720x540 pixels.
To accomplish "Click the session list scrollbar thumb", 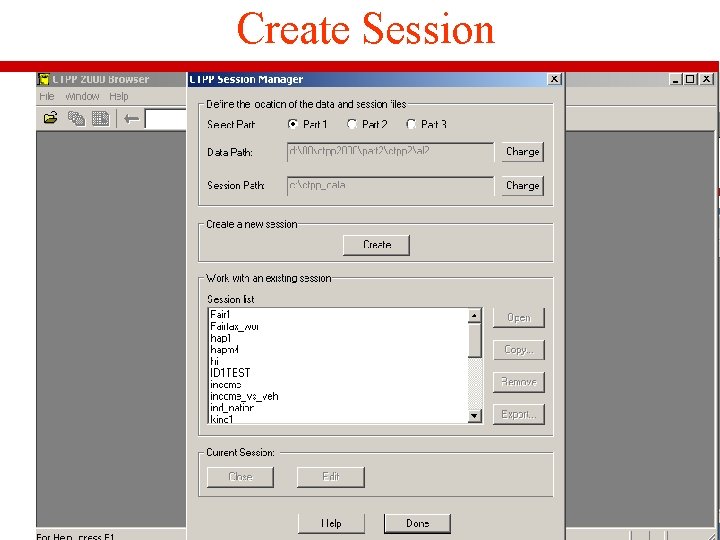I will click(474, 340).
